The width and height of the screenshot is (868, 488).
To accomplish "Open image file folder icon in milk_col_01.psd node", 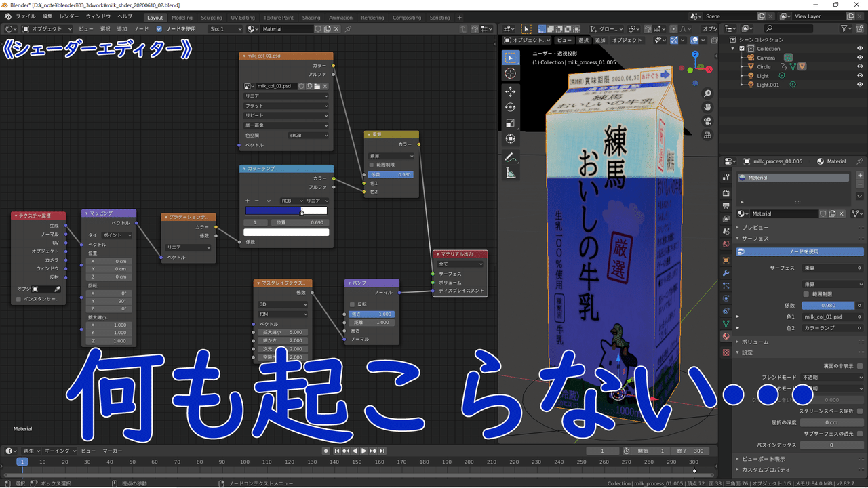I will click(x=316, y=86).
